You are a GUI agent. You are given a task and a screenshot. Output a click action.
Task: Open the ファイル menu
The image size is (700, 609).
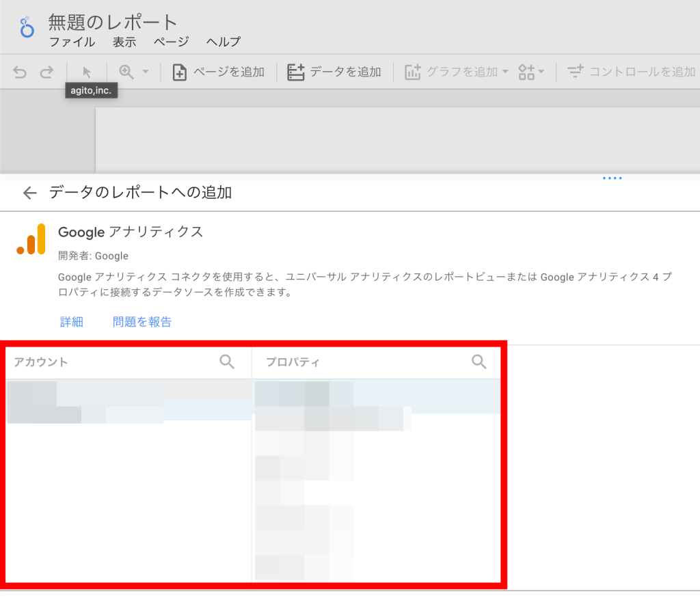pos(72,42)
